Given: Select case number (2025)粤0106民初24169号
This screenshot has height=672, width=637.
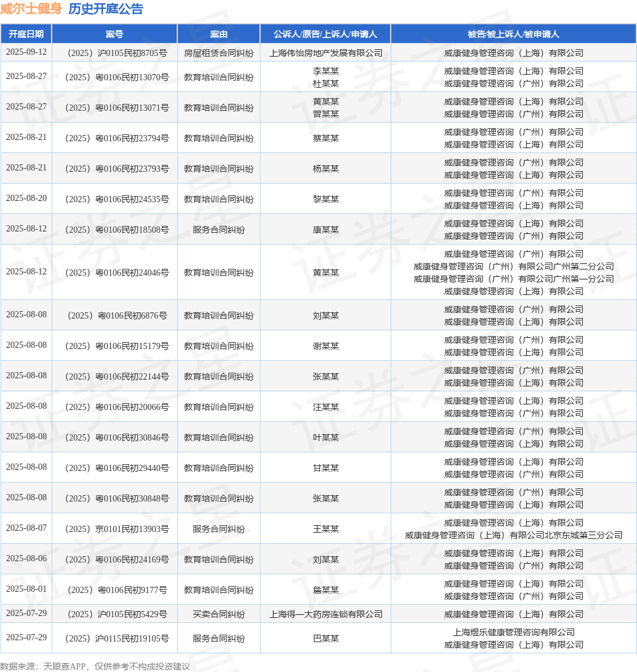Looking at the screenshot, I should point(117,559).
